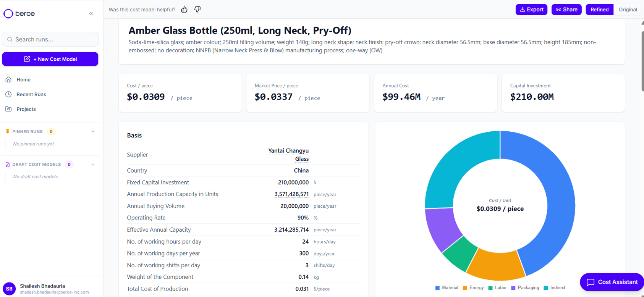Image resolution: width=644 pixels, height=297 pixels.
Task: Click the Indirect legend swatch
Action: tap(546, 288)
